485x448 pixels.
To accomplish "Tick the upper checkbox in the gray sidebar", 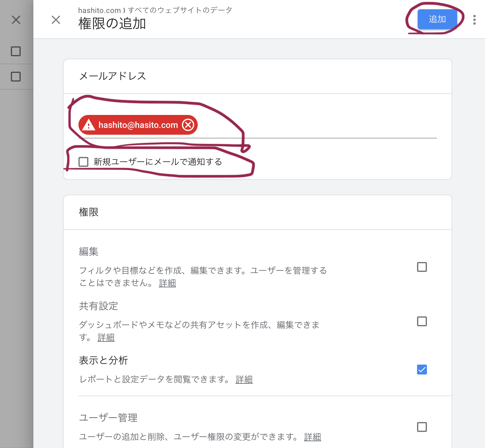I will [16, 51].
